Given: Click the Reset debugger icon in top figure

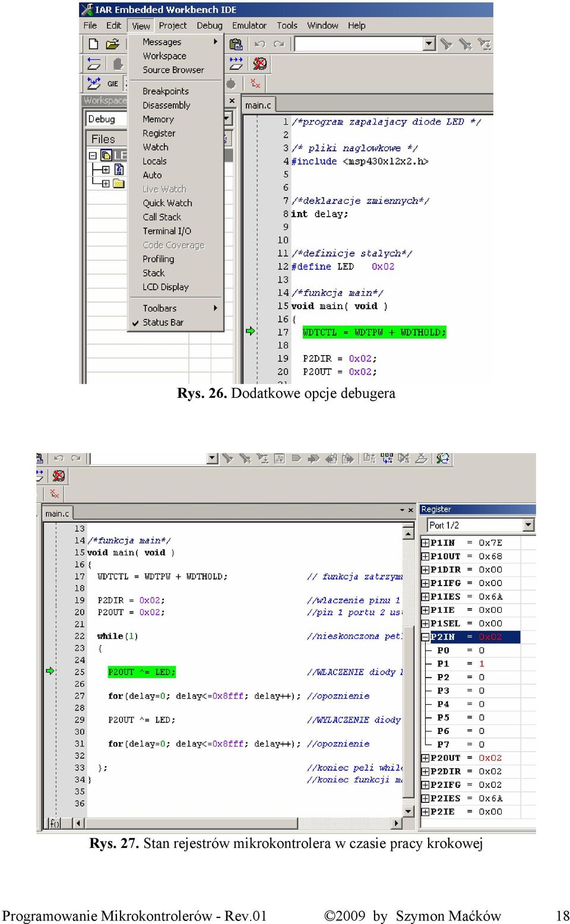Looking at the screenshot, I should [94, 64].
